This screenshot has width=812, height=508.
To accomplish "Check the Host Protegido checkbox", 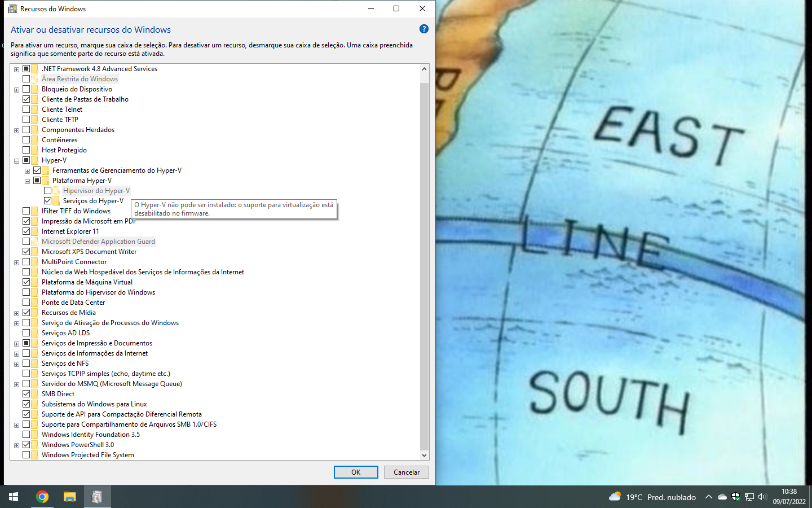I will click(26, 150).
